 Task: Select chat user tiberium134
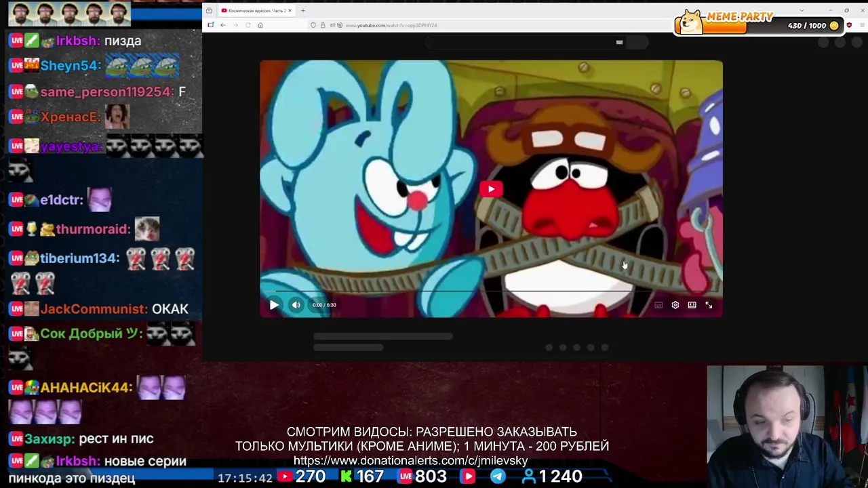[x=80, y=258]
